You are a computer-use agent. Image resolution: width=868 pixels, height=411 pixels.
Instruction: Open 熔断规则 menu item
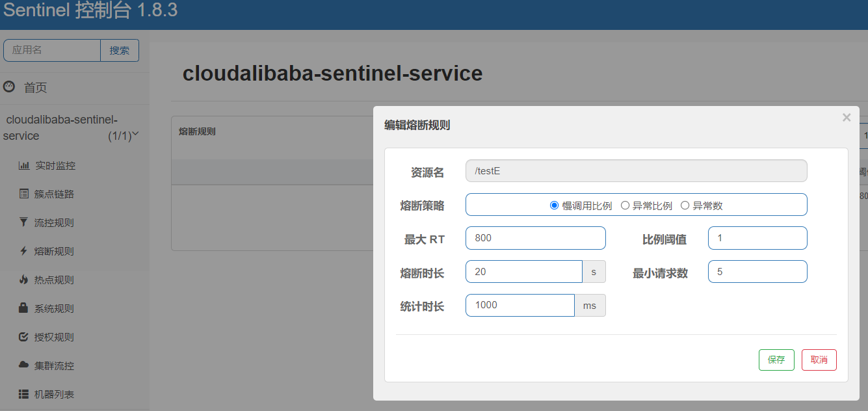coord(55,251)
